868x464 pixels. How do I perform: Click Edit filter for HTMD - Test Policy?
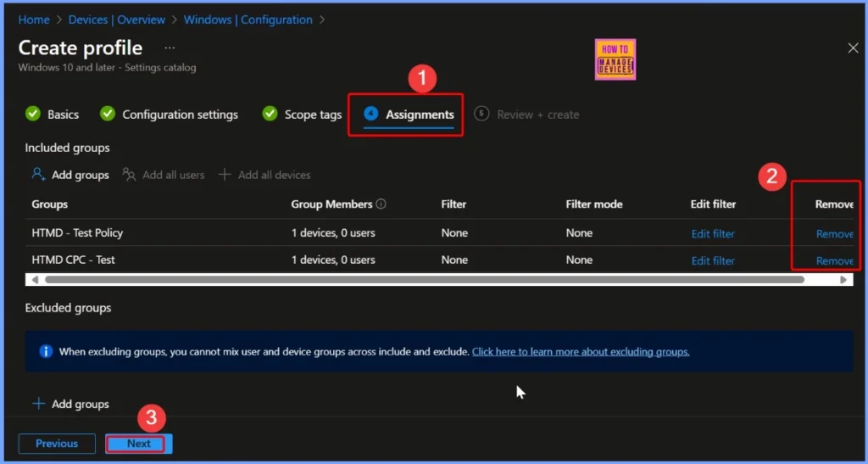(713, 234)
